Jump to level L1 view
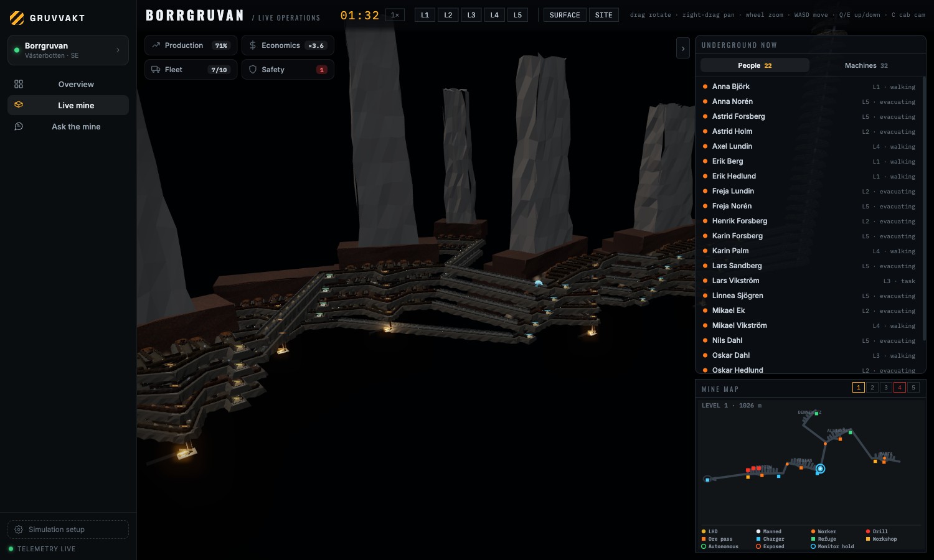934x560 pixels. tap(425, 15)
